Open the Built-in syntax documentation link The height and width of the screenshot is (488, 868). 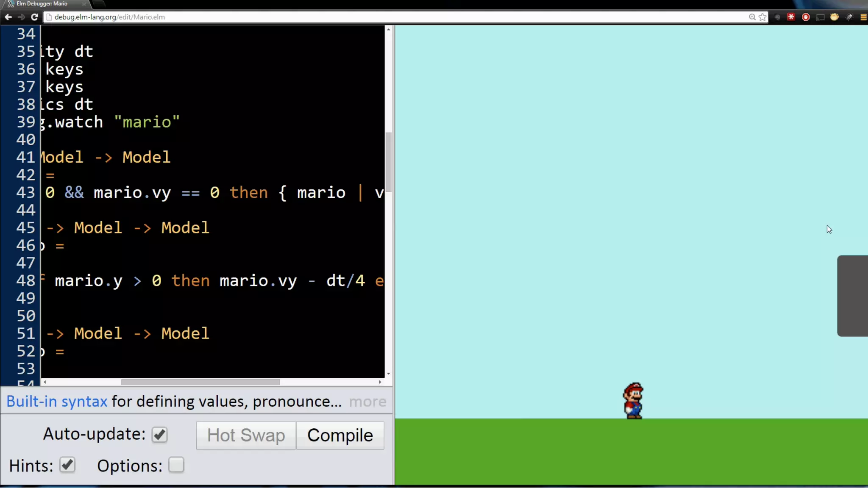pos(57,401)
